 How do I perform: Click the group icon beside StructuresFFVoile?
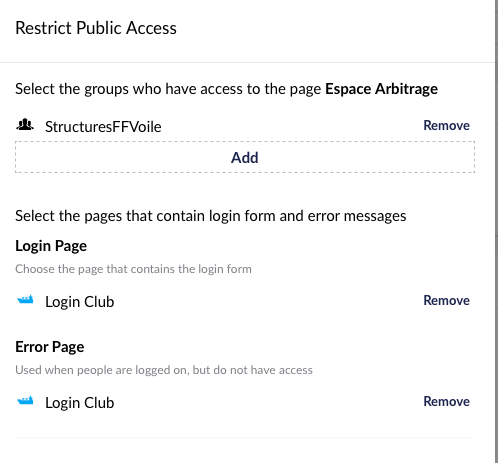(25, 125)
